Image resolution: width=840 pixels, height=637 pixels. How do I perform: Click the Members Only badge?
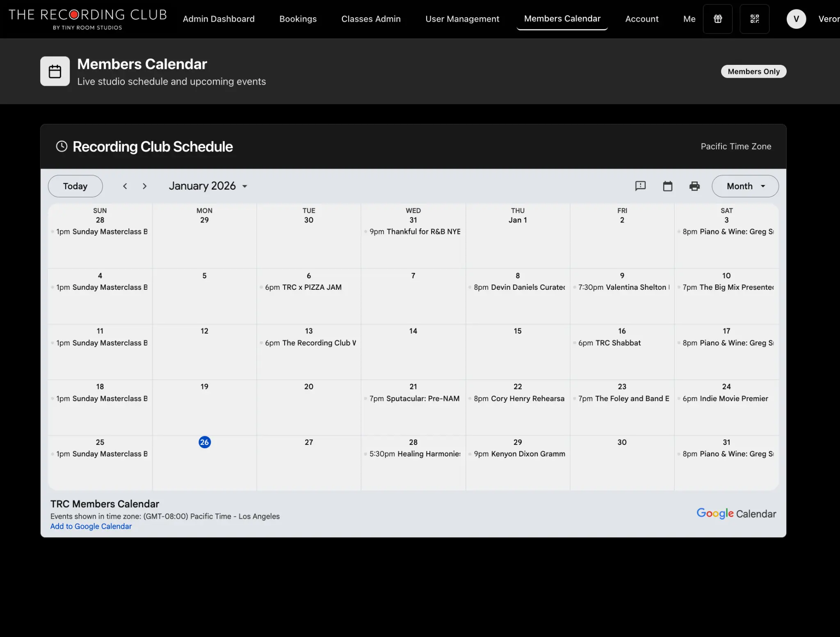click(753, 71)
